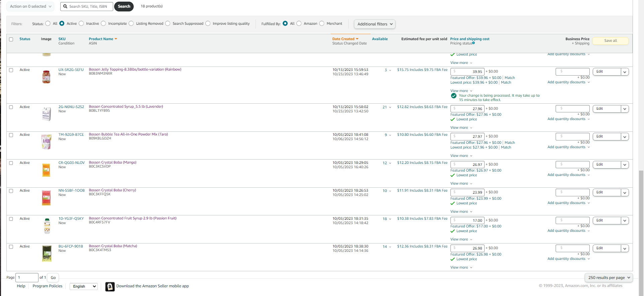Click Edit for Cherry Crystal Boba

pyautogui.click(x=607, y=193)
